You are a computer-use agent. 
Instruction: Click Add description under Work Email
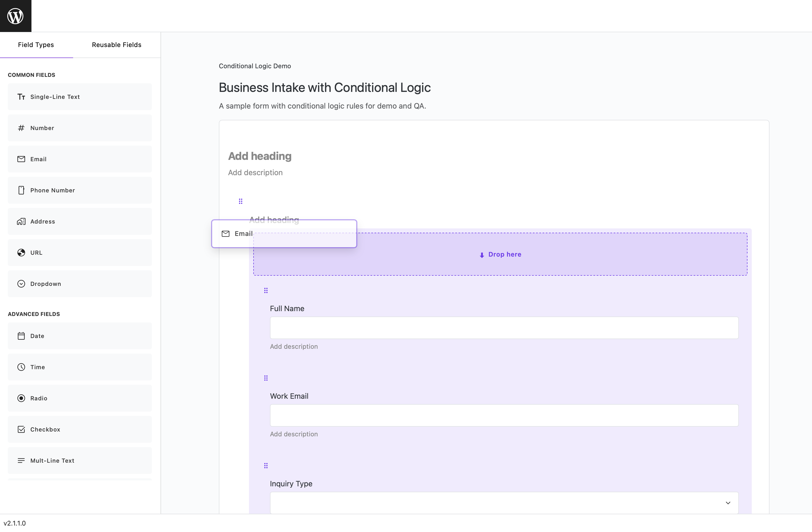294,434
